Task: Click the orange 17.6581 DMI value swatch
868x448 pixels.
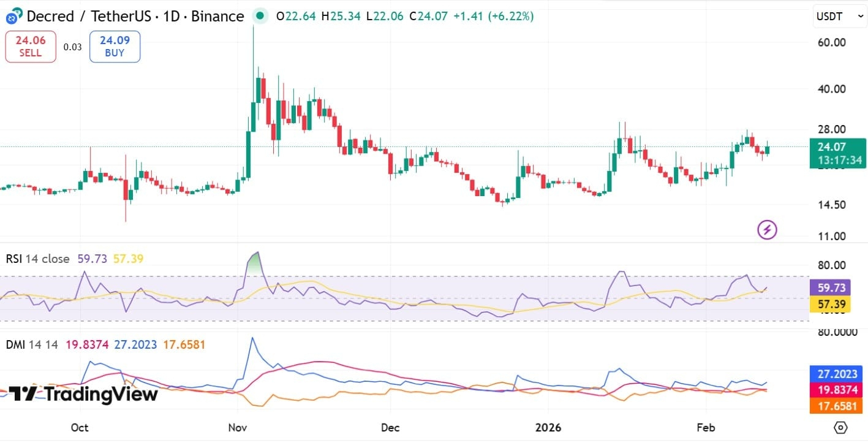Action: (x=837, y=406)
